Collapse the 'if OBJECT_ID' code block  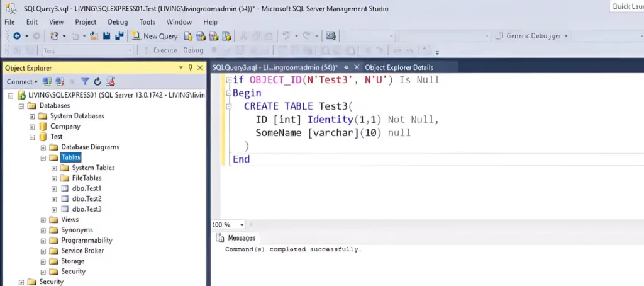click(x=229, y=80)
